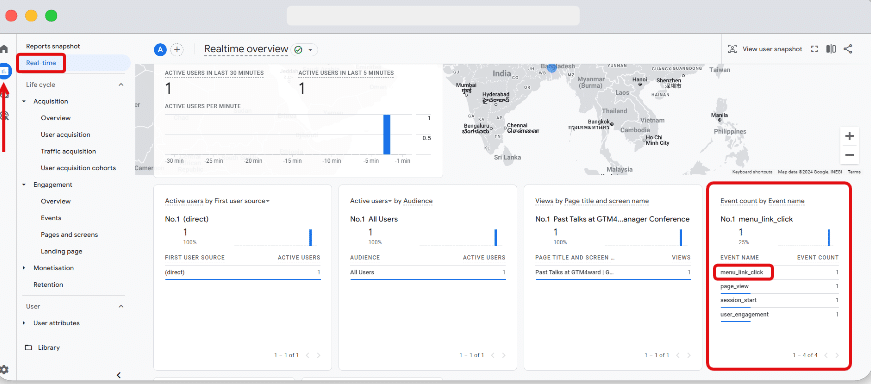Select the session_start event row
871x384 pixels.
tap(779, 301)
